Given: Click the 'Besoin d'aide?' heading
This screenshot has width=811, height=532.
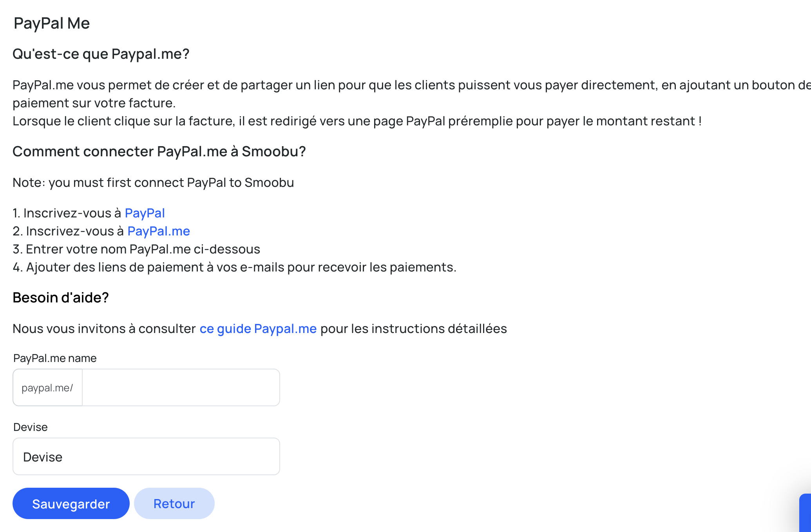Looking at the screenshot, I should point(60,298).
